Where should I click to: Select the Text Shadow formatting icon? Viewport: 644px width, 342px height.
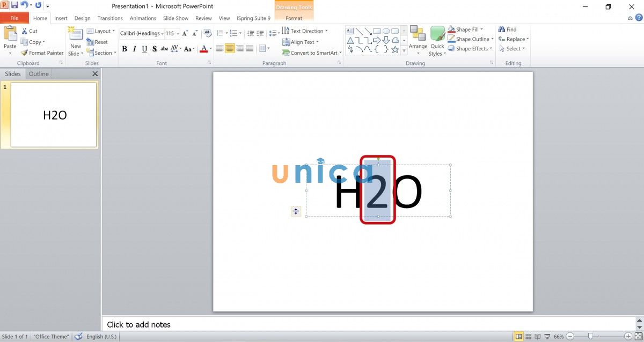[155, 49]
